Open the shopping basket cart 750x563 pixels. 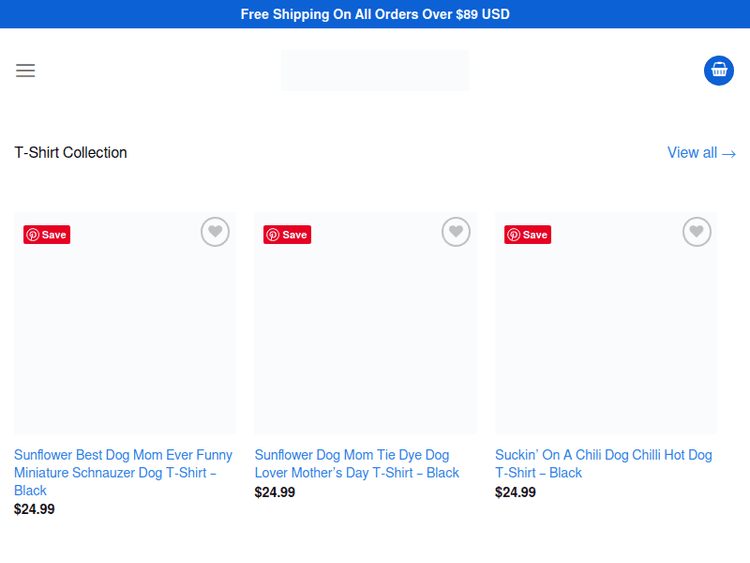point(718,70)
